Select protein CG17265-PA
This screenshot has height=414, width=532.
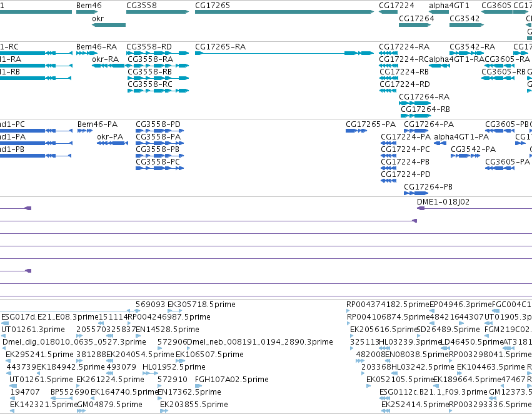click(356, 131)
